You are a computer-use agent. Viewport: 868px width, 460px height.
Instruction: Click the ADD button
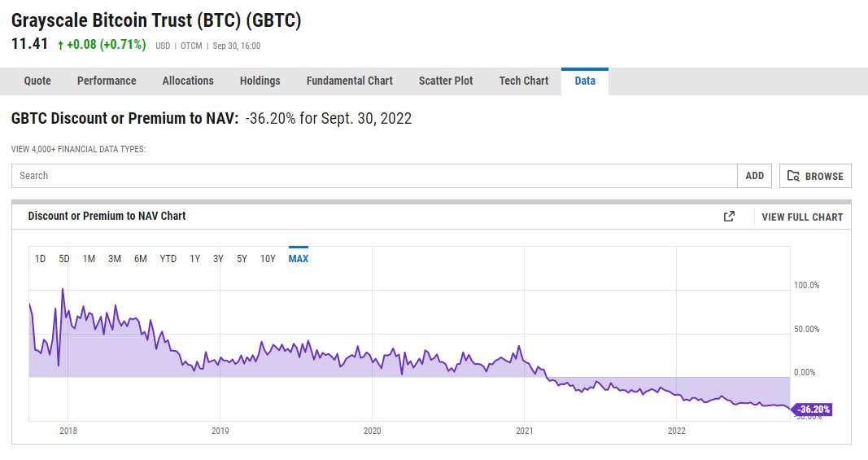point(754,176)
